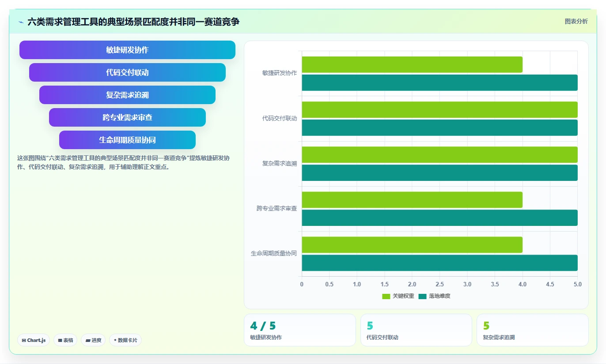Click the 数据卡片 tag chip
The width and height of the screenshot is (606, 364).
[125, 340]
